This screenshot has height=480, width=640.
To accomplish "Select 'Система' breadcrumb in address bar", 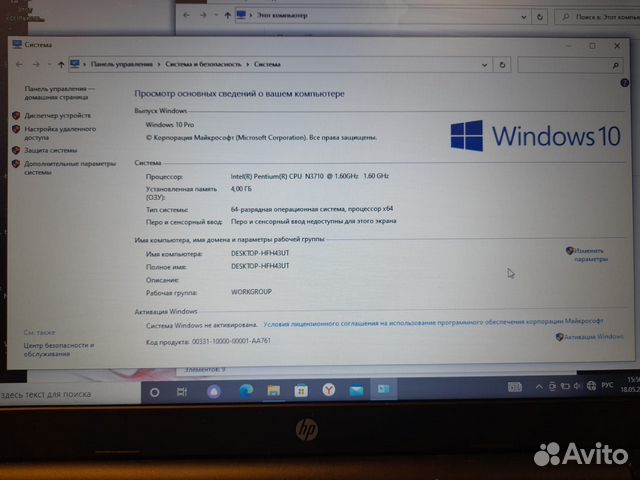I will [267, 64].
